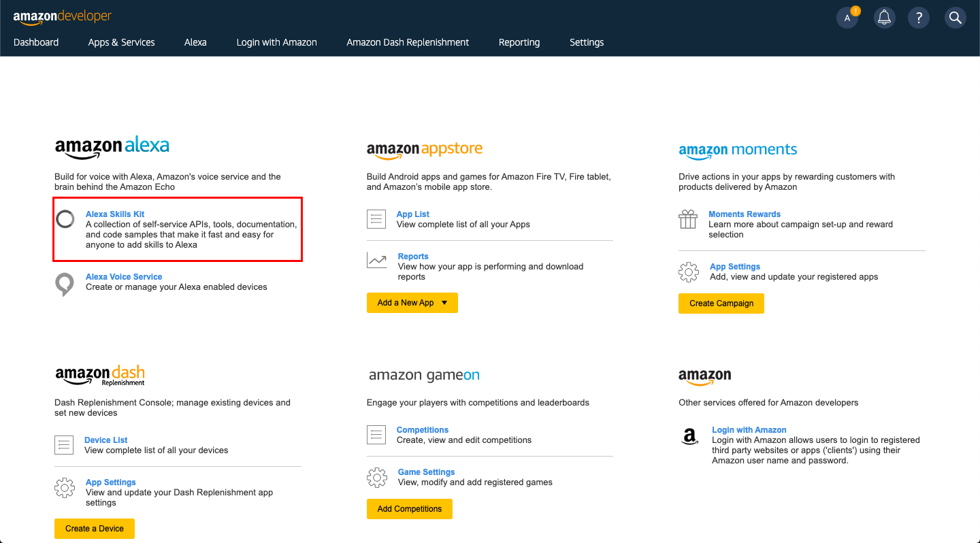Open the notifications bell icon

[884, 18]
